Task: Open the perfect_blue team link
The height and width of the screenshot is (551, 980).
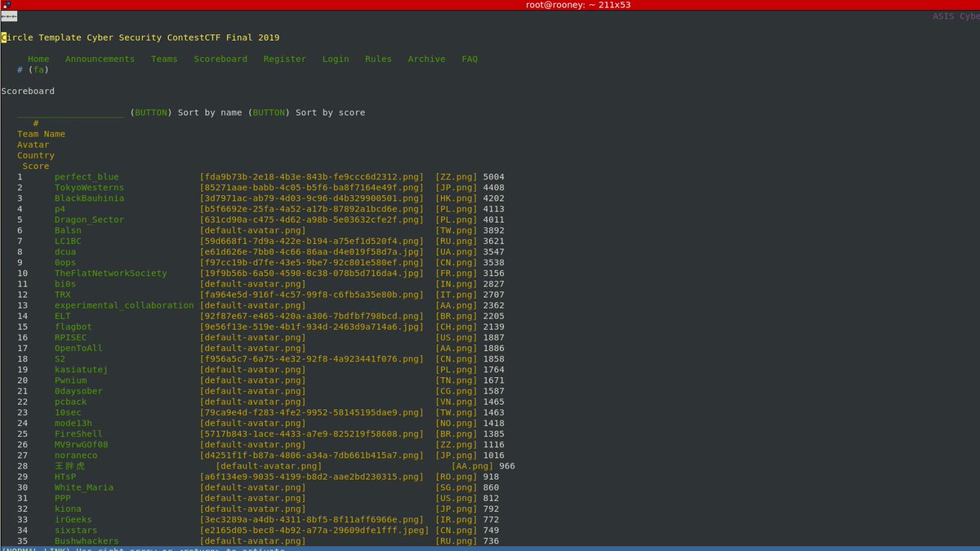Action: coord(87,176)
